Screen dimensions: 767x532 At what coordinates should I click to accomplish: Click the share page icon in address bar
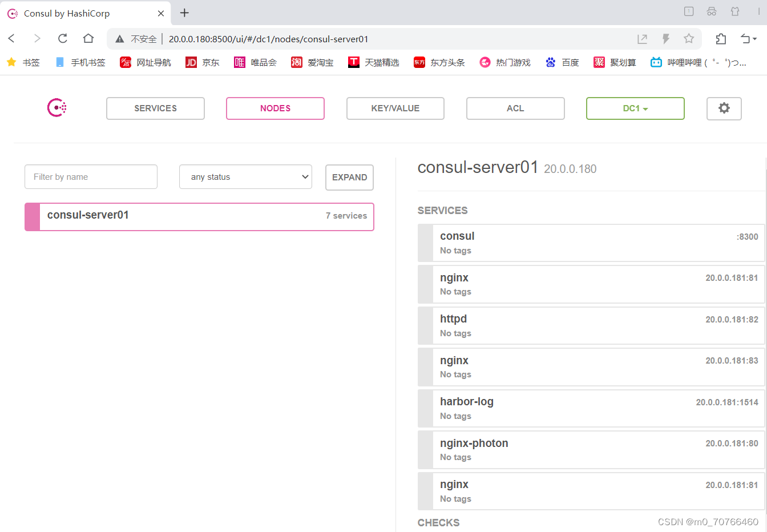click(x=642, y=39)
